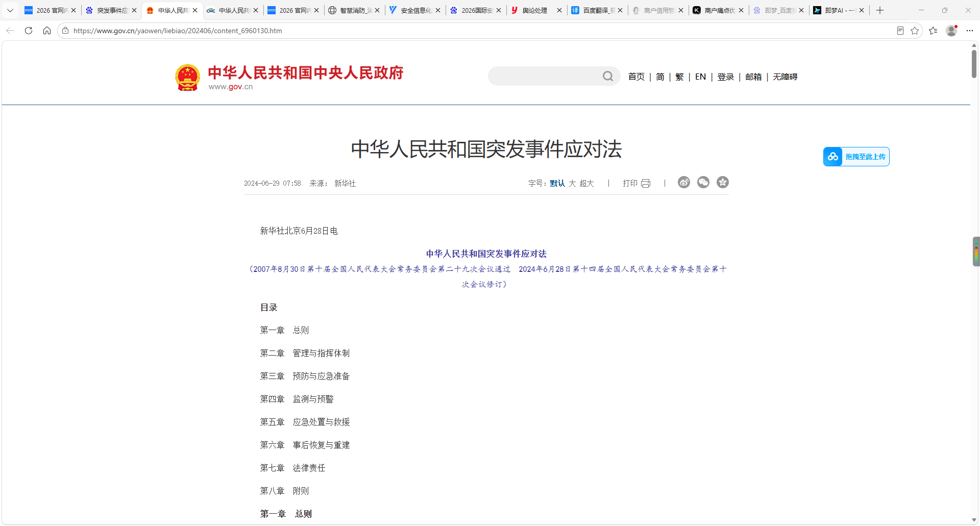Click the star favorite share icon
Viewport: 980px width, 526px height.
(x=723, y=182)
